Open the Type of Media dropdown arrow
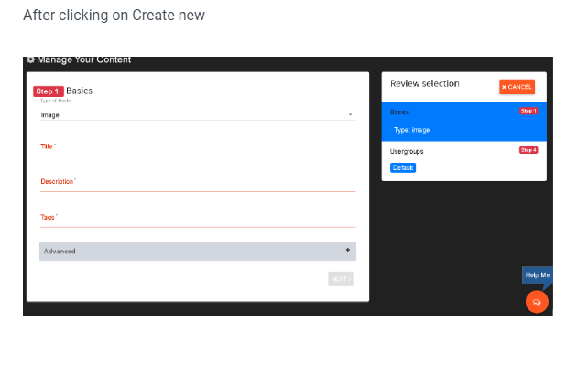This screenshot has width=588, height=365. [350, 114]
